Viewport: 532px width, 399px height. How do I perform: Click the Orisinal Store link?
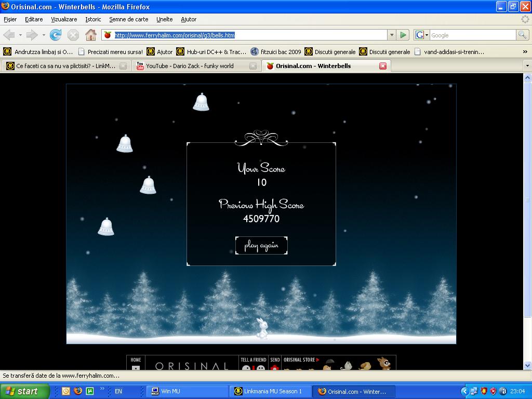point(301,360)
